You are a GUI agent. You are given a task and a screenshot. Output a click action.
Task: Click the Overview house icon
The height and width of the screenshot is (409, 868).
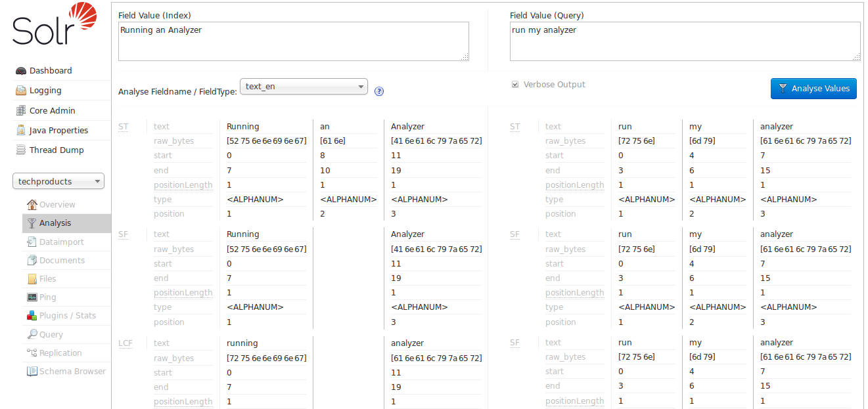click(32, 205)
